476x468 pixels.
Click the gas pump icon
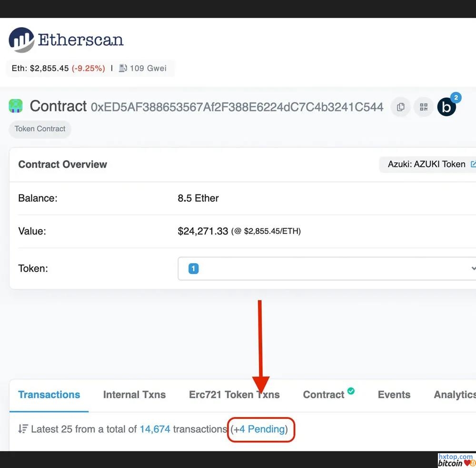123,68
